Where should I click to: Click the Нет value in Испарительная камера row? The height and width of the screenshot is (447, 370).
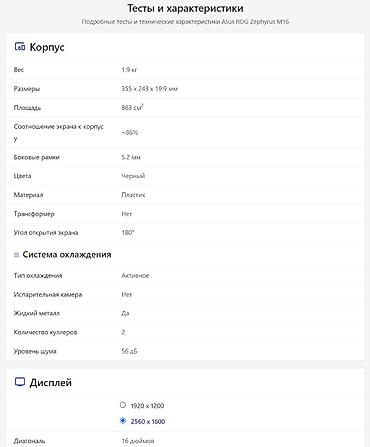[x=127, y=294]
